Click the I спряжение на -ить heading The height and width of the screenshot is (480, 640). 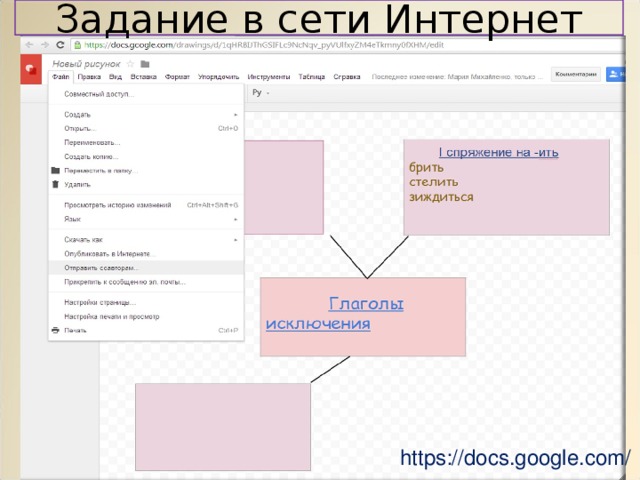498,152
